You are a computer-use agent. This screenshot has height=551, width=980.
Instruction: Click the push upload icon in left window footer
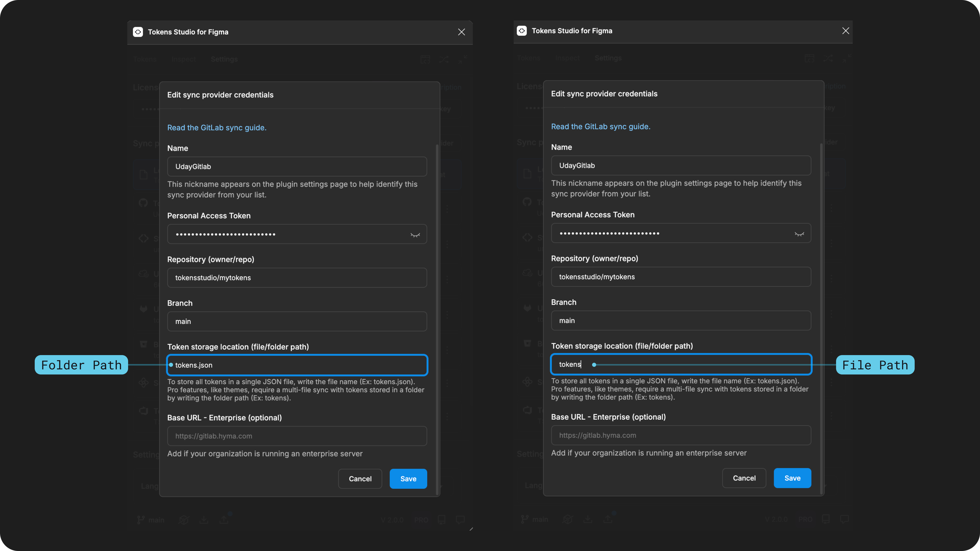point(224,520)
